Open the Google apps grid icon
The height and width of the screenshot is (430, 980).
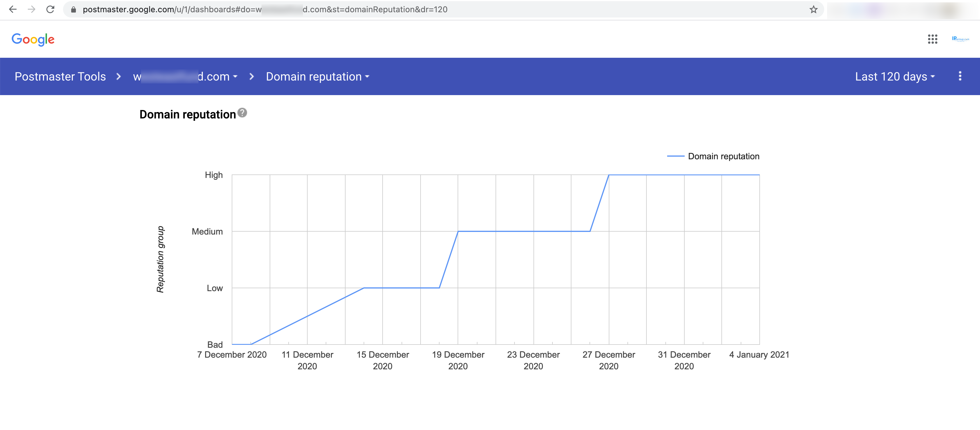(932, 39)
